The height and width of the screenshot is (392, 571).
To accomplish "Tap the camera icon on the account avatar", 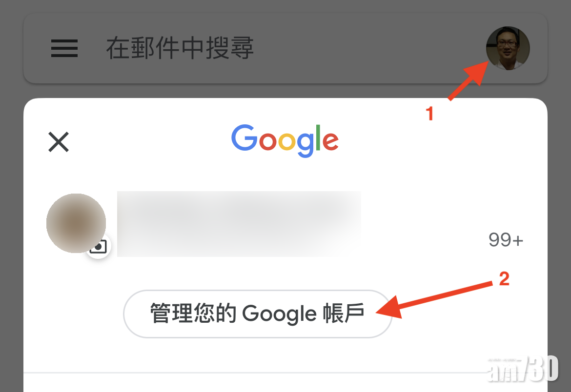I will tap(98, 247).
